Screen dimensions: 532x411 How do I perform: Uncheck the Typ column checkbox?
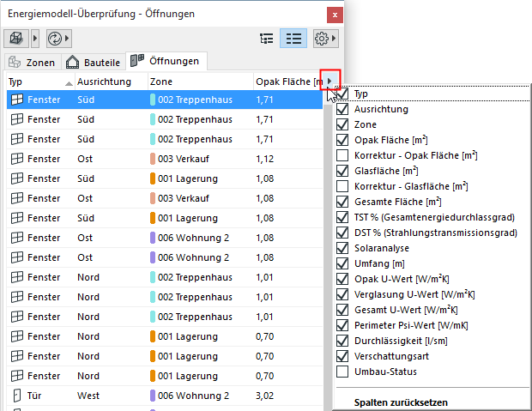tap(342, 94)
